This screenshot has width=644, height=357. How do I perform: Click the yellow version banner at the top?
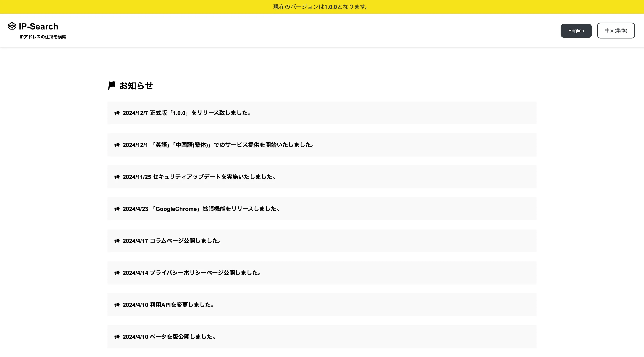pyautogui.click(x=322, y=7)
